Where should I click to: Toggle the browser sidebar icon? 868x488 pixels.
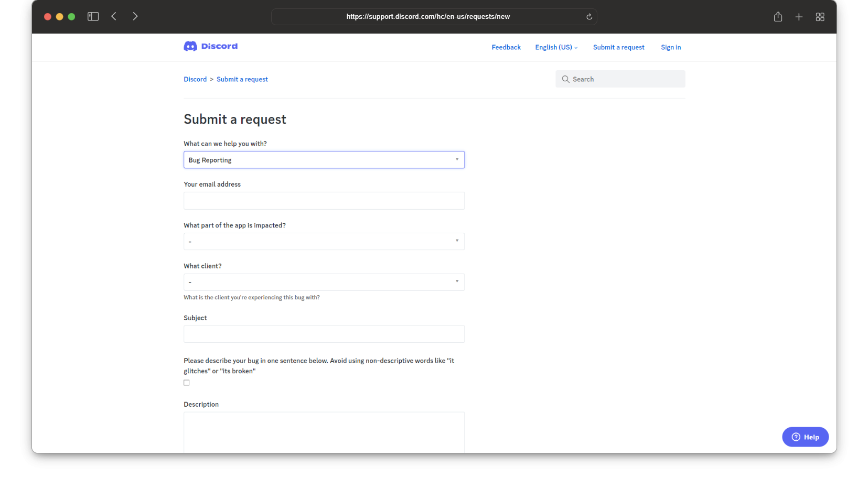click(93, 17)
